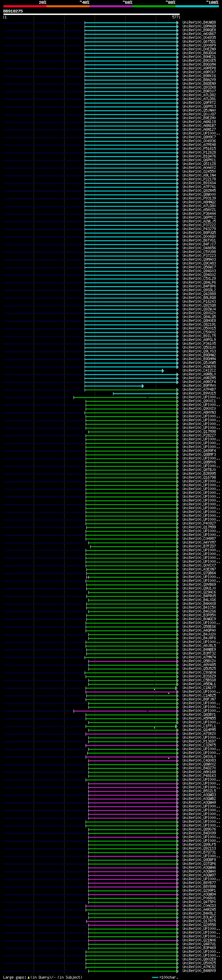Click the green ~80% identity legend swatch

(154, 6)
